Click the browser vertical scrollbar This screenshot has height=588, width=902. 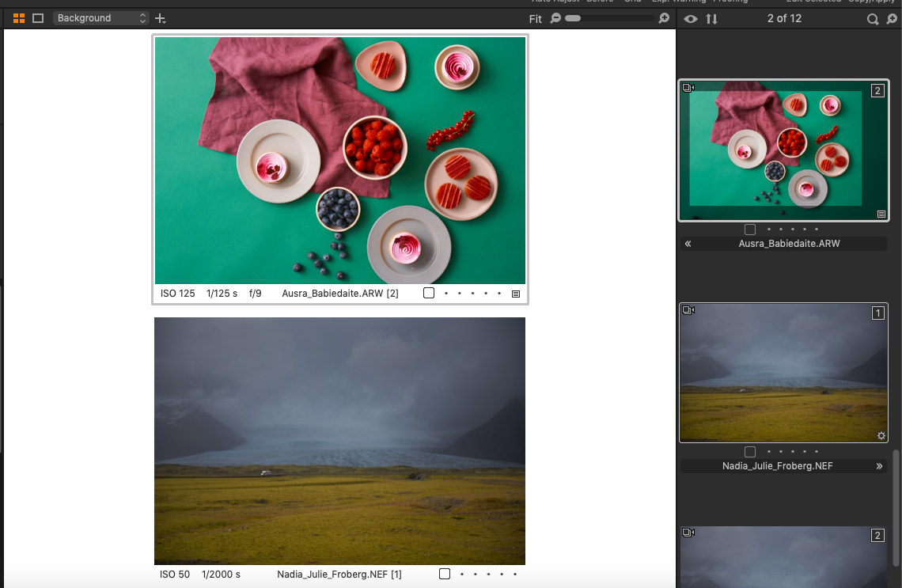[896, 507]
